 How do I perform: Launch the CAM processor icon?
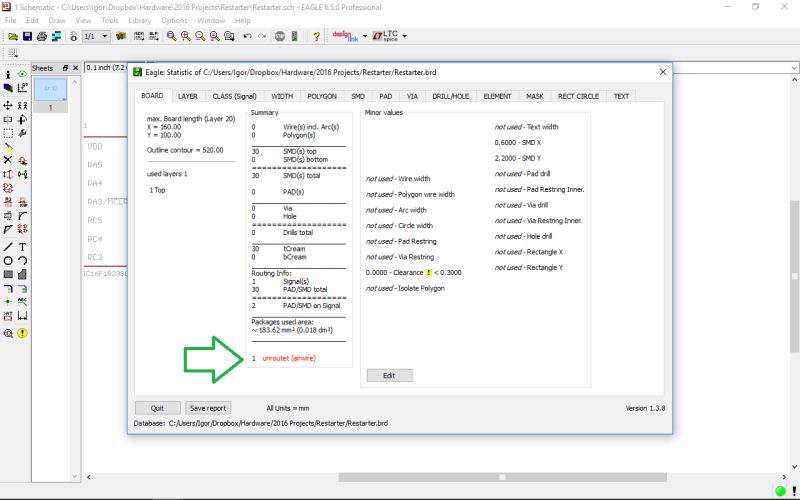56,36
